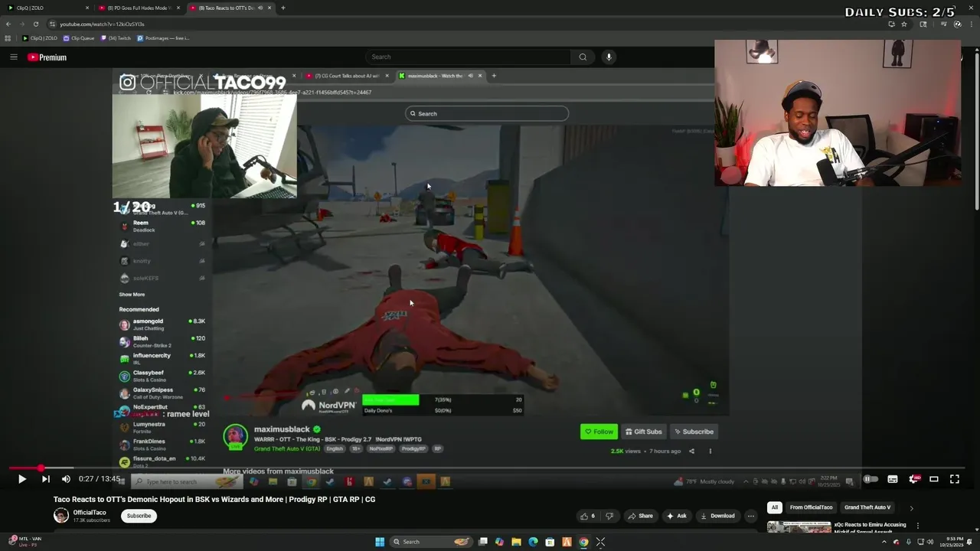This screenshot has height=551, width=980.
Task: Like the video with thumbs up
Action: [587, 516]
